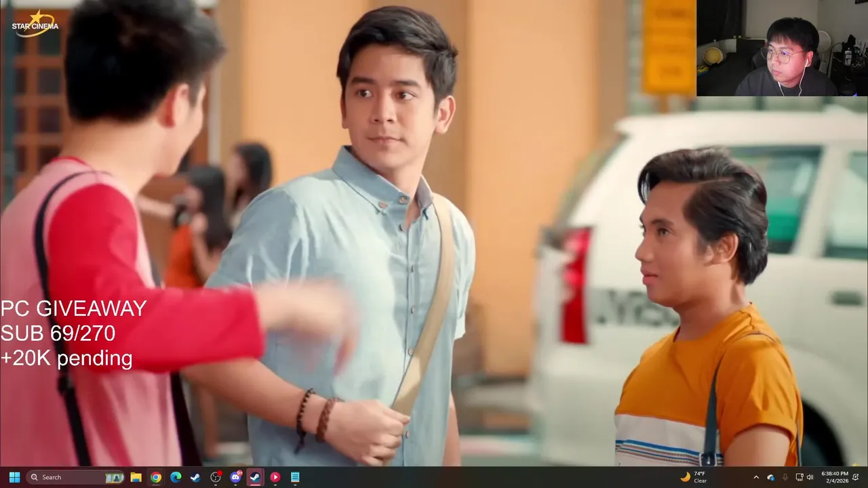The width and height of the screenshot is (868, 488).
Task: Select the highlighted Steam window beside Discord
Action: pos(255,477)
